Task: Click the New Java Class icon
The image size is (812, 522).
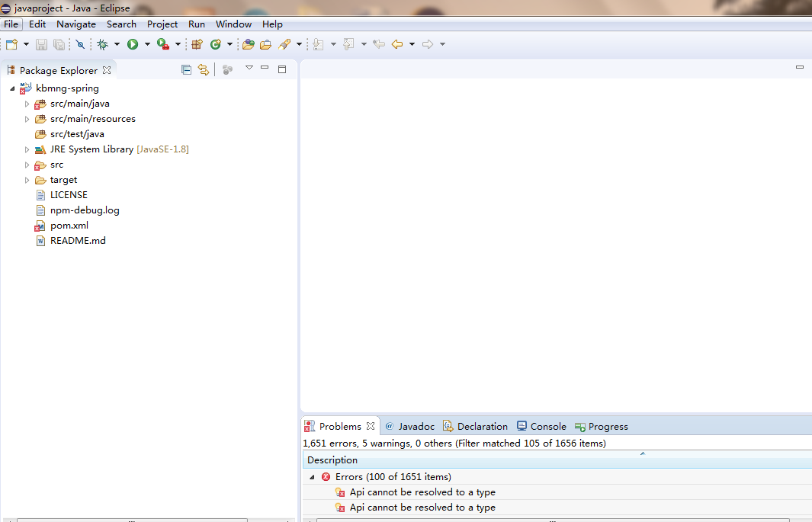Action: [216, 44]
